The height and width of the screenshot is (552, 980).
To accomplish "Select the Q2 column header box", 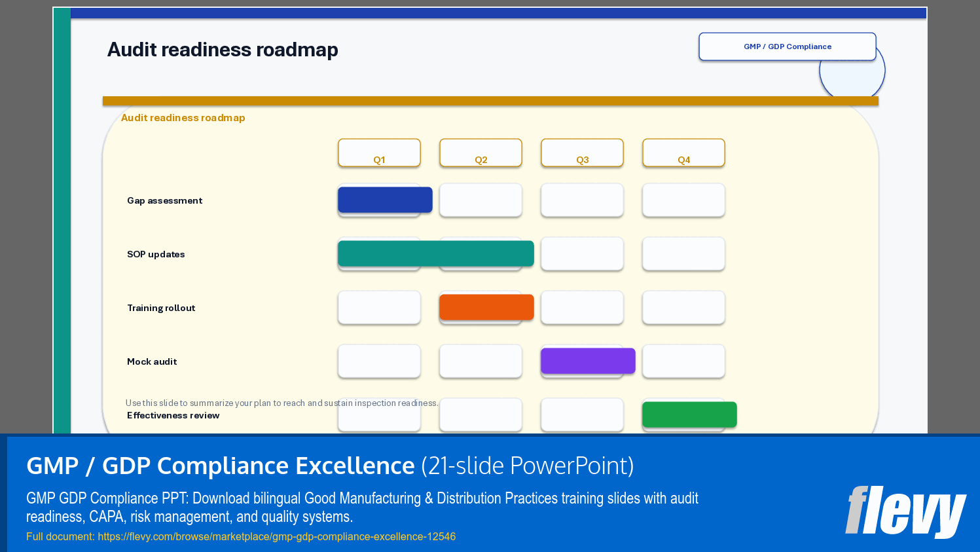I will (481, 153).
